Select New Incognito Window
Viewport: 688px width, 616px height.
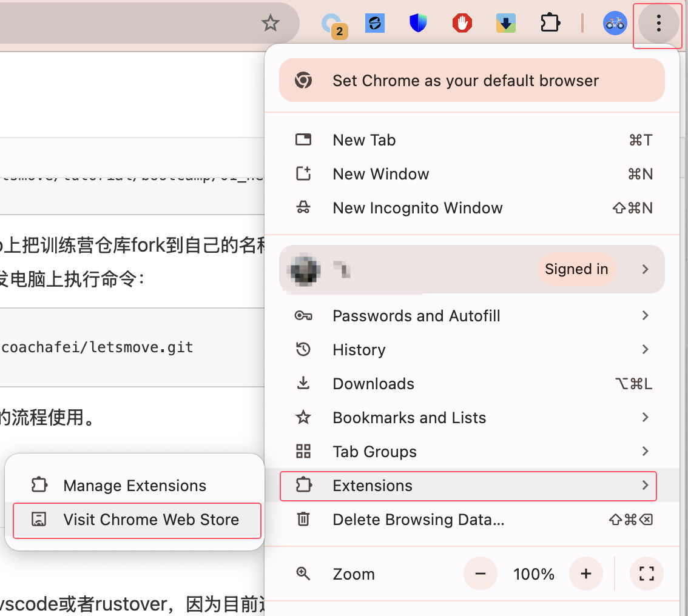point(471,207)
